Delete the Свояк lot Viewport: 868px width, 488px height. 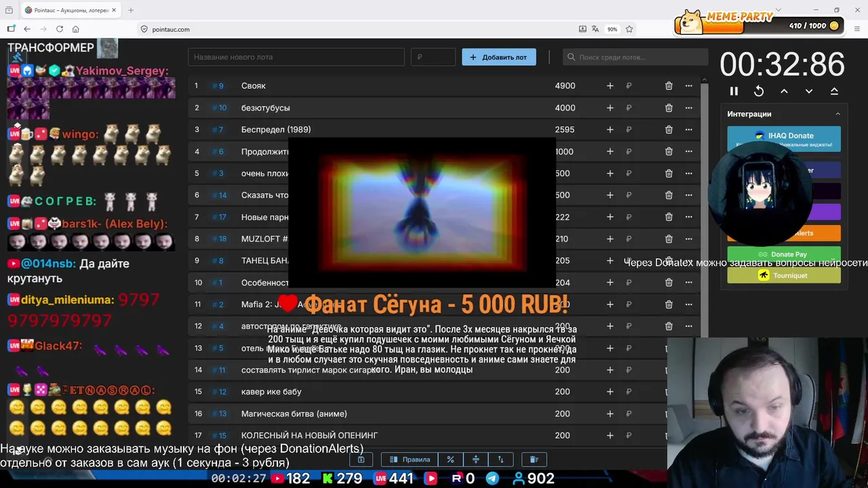[x=669, y=86]
